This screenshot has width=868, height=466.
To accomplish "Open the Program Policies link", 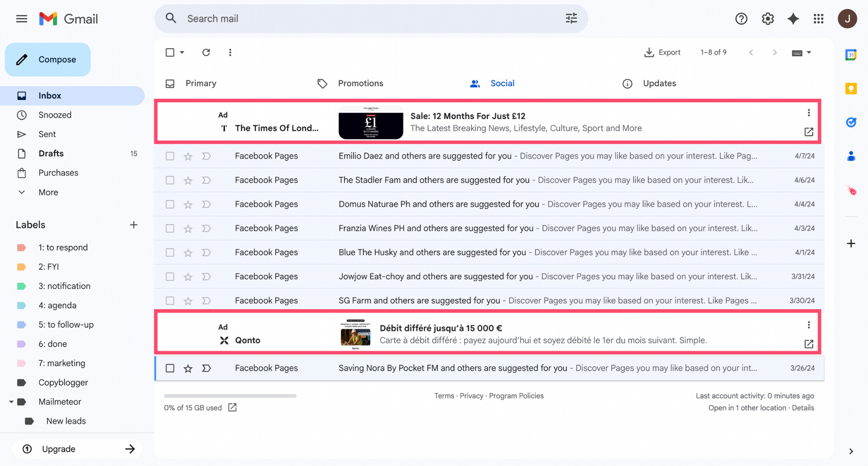I will coord(517,396).
